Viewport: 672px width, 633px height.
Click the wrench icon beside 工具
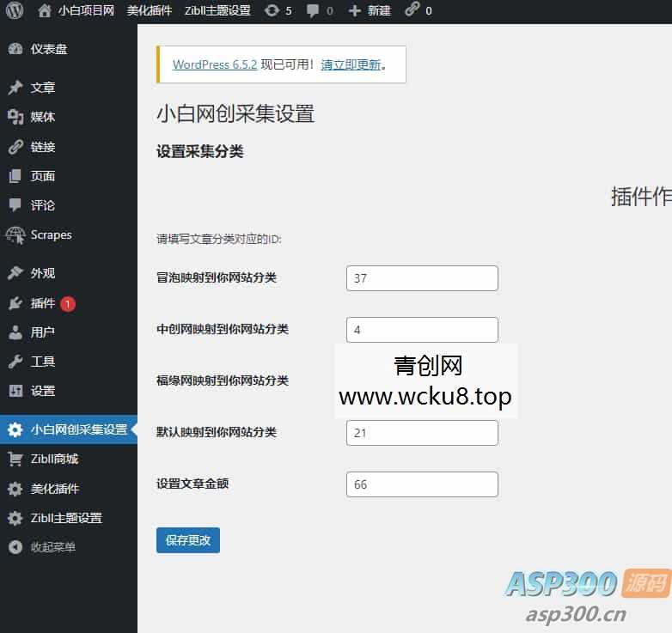tap(15, 362)
